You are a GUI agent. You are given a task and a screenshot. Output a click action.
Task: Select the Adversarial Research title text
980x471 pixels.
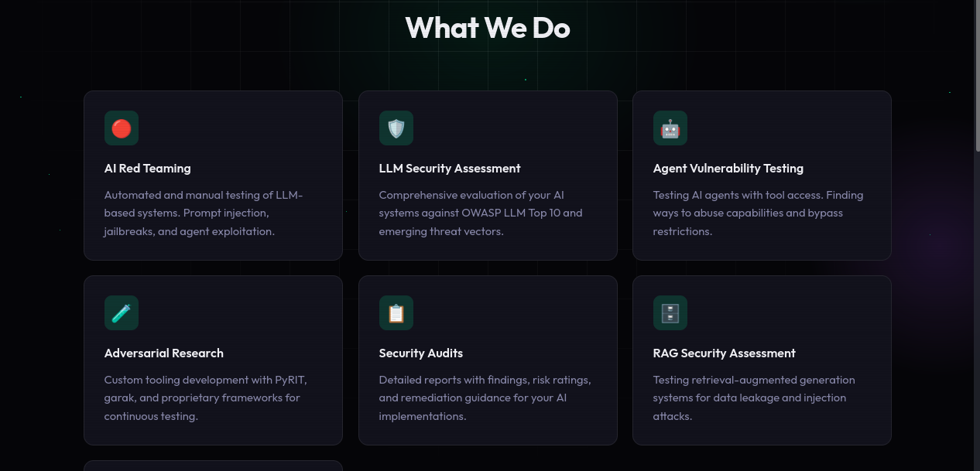coord(163,353)
